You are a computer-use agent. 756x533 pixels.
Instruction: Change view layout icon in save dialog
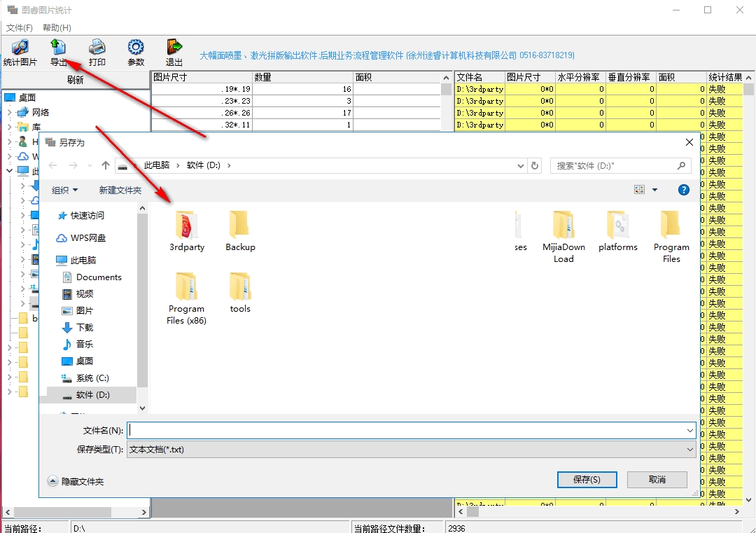pyautogui.click(x=639, y=190)
